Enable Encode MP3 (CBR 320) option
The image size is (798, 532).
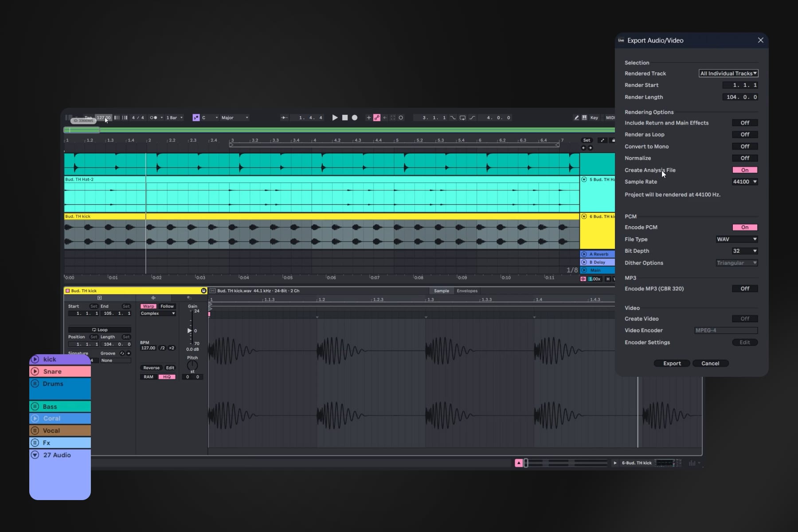(744, 289)
